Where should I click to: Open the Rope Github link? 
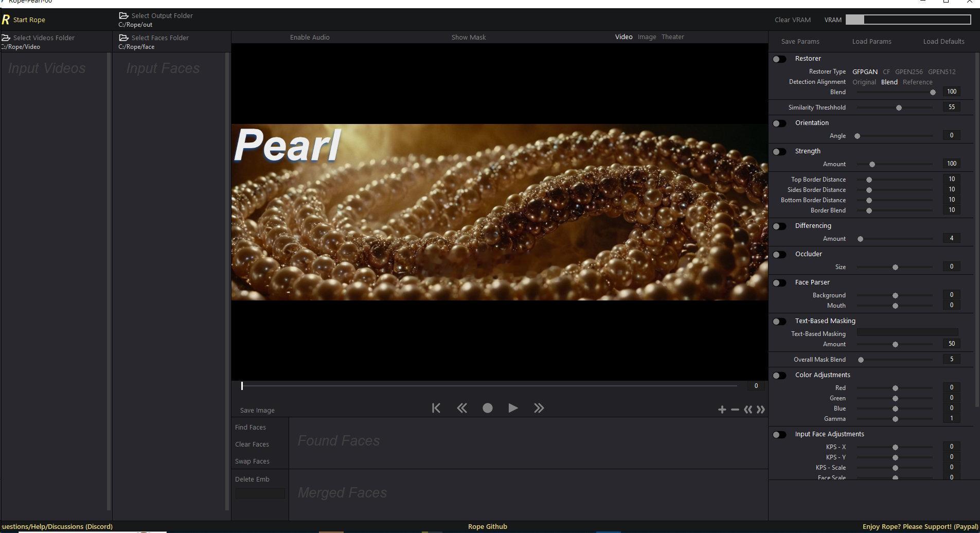pos(487,526)
